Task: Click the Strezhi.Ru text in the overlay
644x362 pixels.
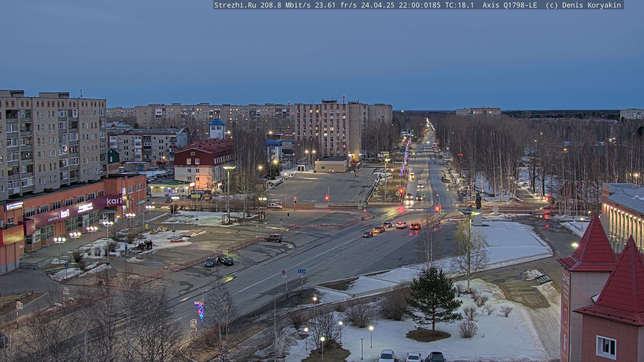Action: tap(235, 5)
